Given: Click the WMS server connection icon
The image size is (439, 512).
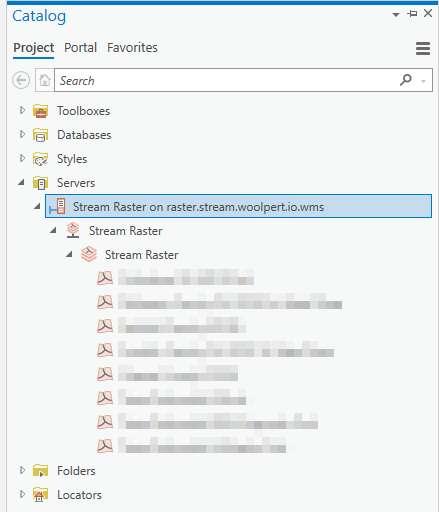Looking at the screenshot, I should 57,207.
